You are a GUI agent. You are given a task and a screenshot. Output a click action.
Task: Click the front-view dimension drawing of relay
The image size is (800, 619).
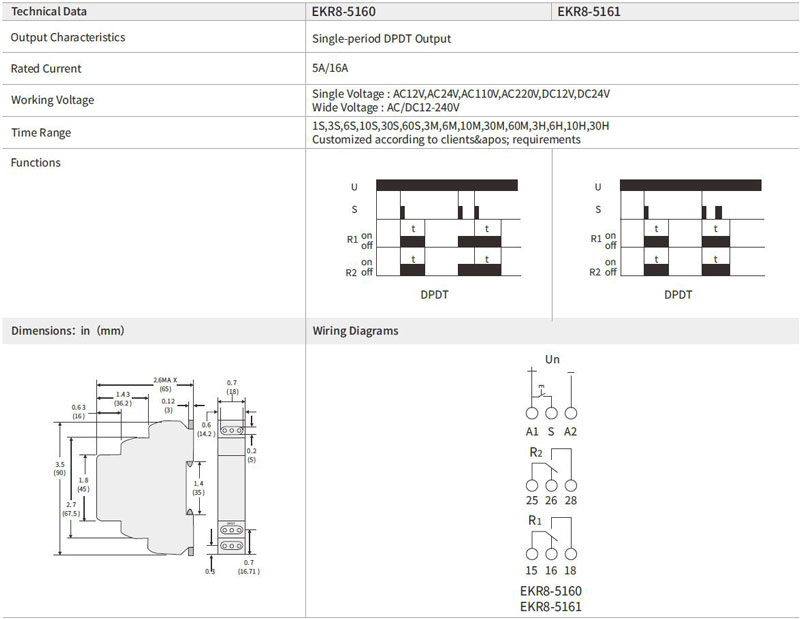point(232,488)
